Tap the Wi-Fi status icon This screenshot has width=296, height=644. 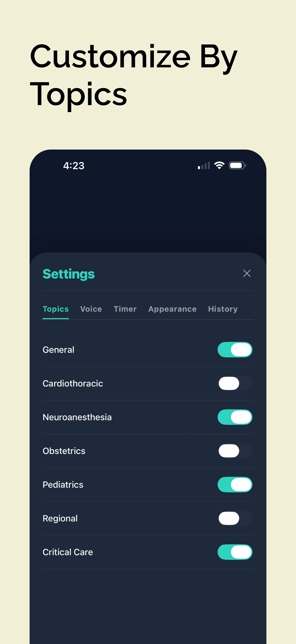(219, 165)
